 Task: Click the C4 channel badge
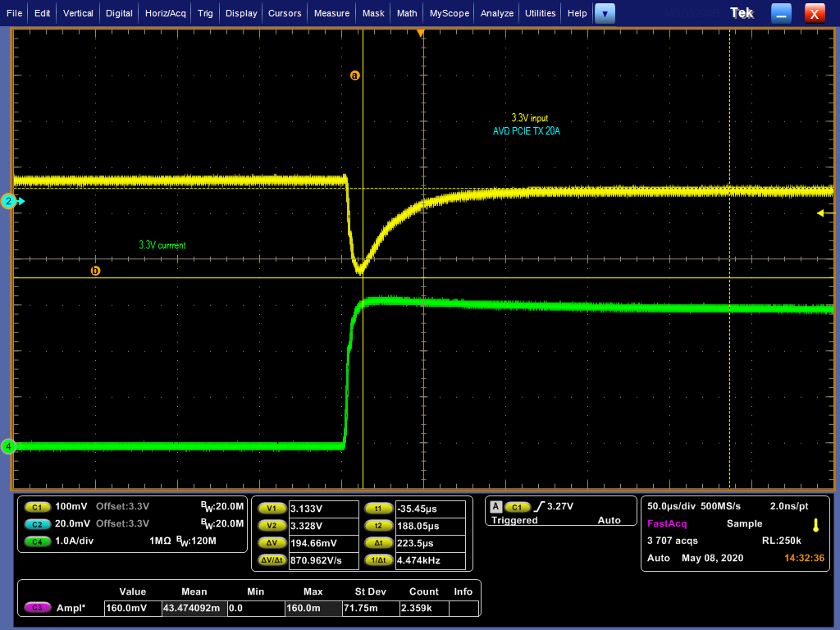point(38,541)
